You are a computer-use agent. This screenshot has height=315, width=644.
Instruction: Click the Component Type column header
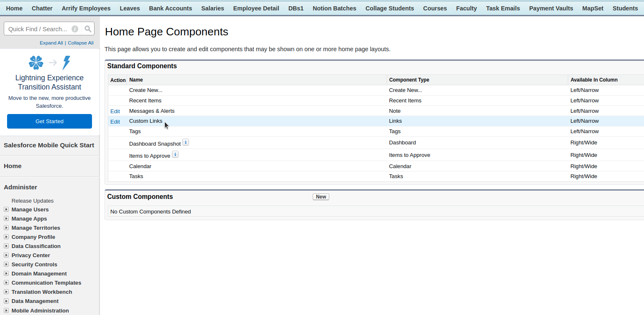click(409, 80)
